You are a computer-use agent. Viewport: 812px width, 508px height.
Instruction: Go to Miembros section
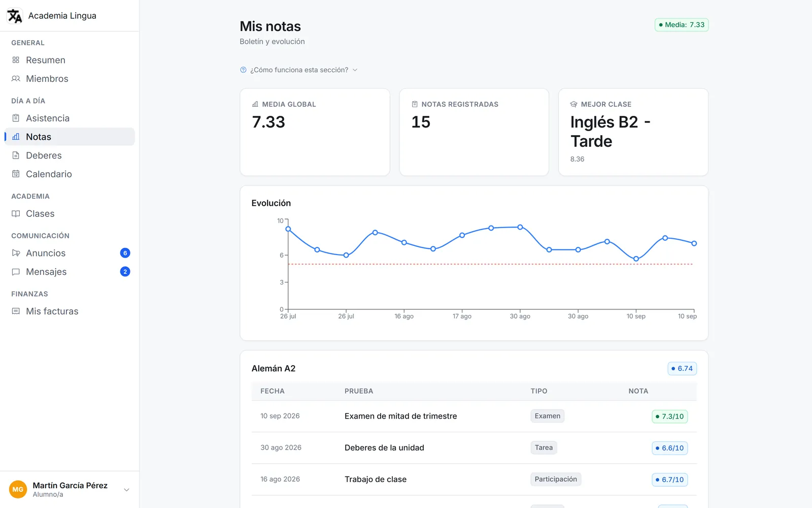pyautogui.click(x=70, y=79)
